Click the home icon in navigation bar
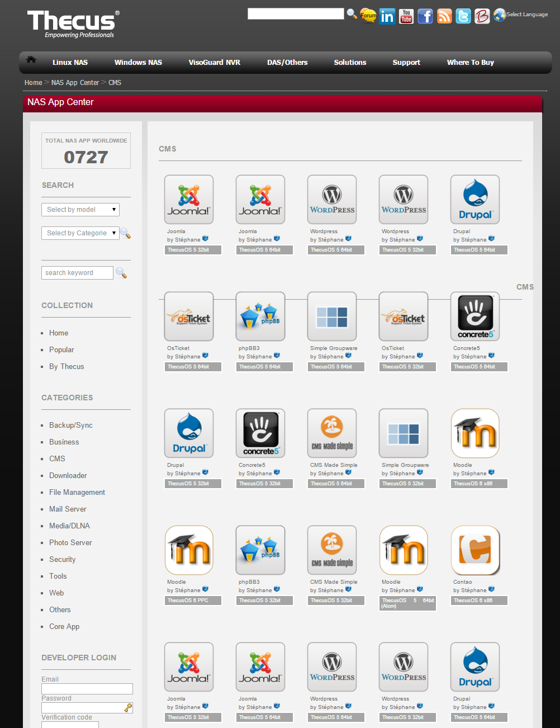Image resolution: width=560 pixels, height=728 pixels. (31, 59)
